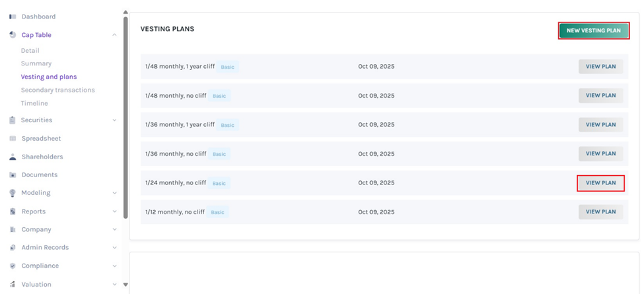Click the Cap Table pie chart icon
Image resolution: width=644 pixels, height=294 pixels.
(13, 35)
